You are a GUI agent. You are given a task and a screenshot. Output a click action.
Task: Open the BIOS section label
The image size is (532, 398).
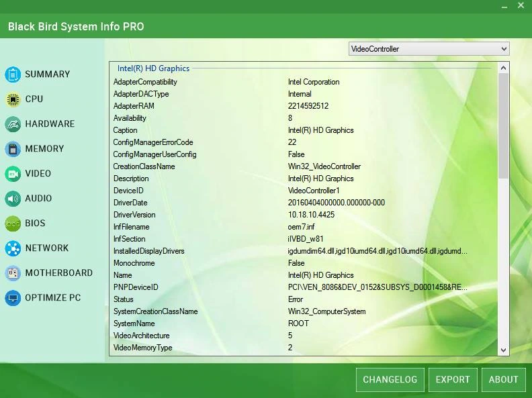click(35, 223)
